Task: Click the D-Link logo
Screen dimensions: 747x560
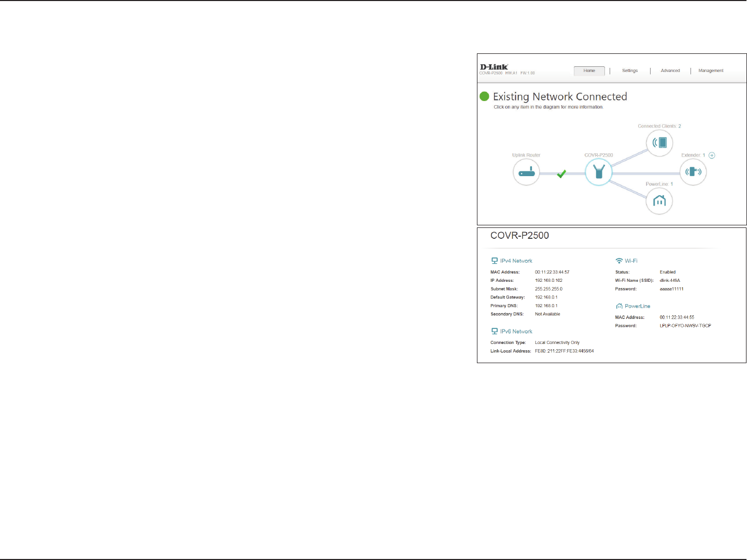Action: [494, 67]
